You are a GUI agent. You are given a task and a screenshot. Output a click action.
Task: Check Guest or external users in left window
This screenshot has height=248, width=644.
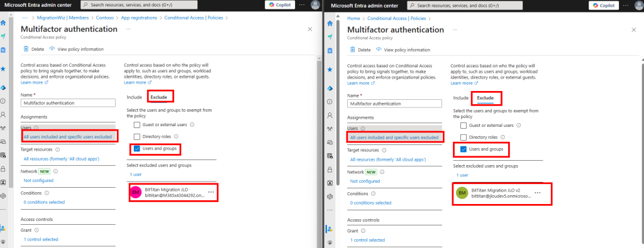[137, 124]
